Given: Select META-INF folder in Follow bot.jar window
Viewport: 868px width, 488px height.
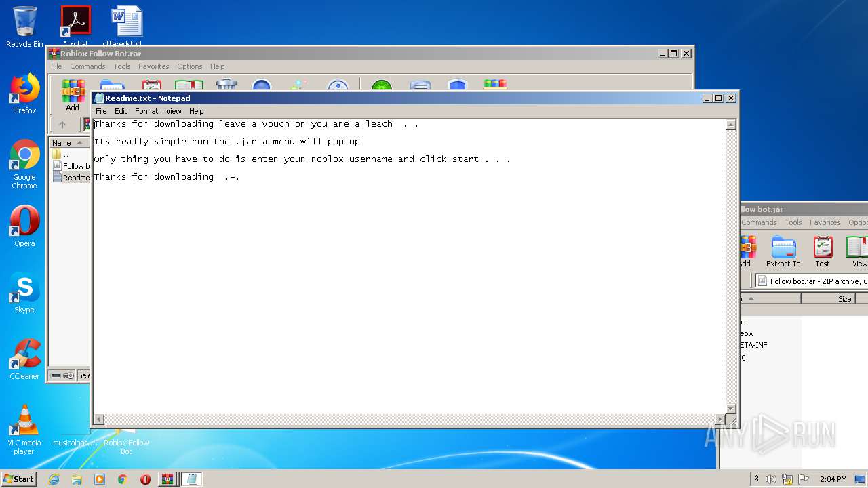Looking at the screenshot, I should click(x=753, y=345).
